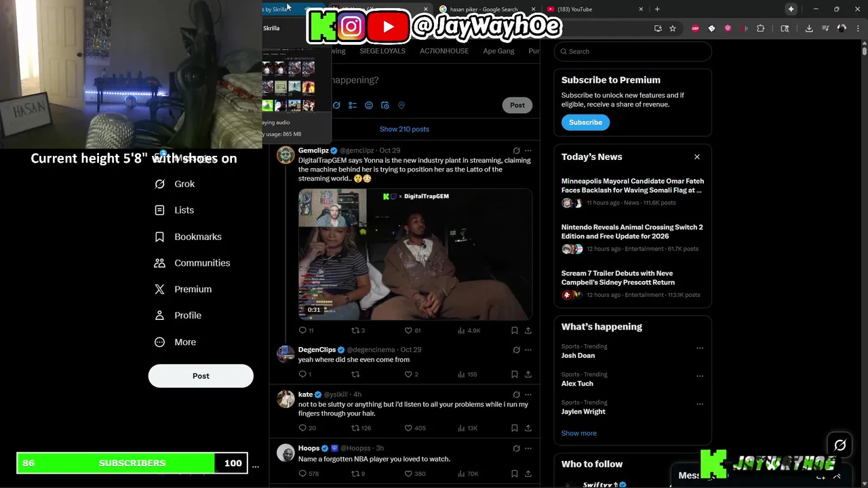Click the X Search field
Screen dimensions: 868x488
tap(633, 52)
